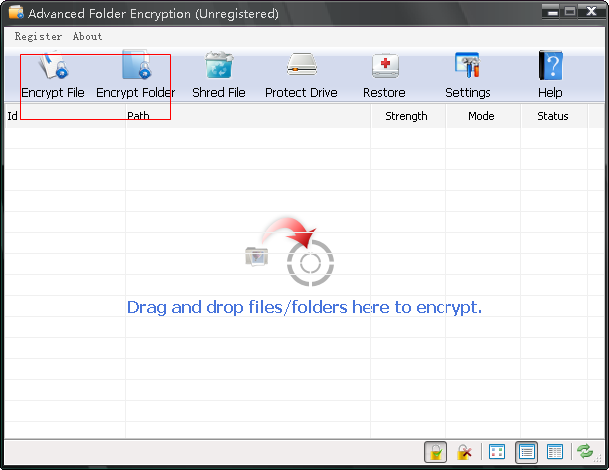The height and width of the screenshot is (470, 609).
Task: Switch to list view icon
Action: 526,453
